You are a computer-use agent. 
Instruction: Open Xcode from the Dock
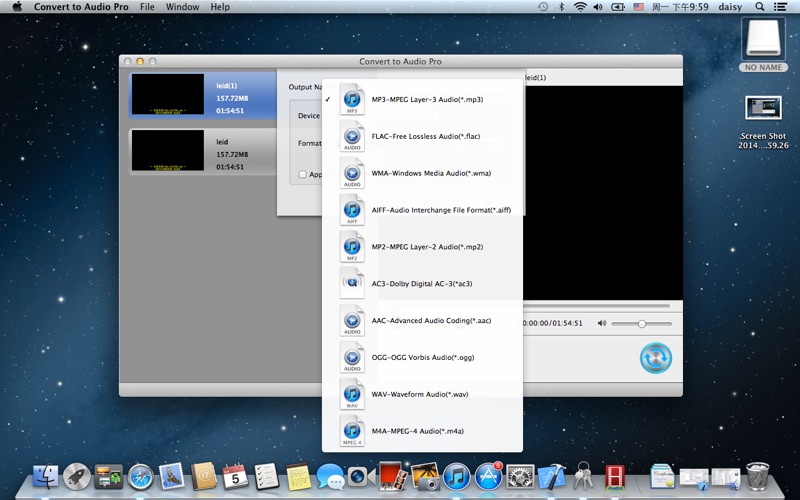552,477
